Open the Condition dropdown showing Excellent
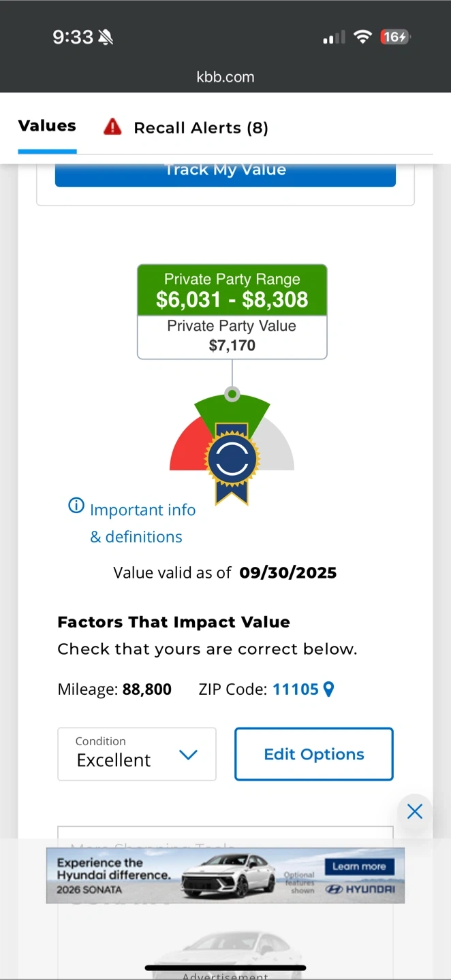451x980 pixels. [136, 754]
